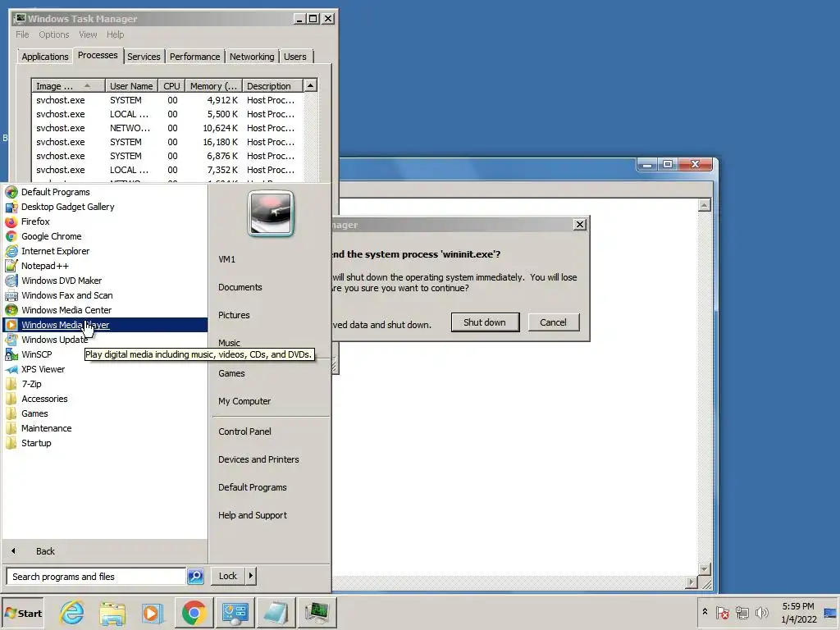Open Windows Explorer folder on taskbar
Image resolution: width=840 pixels, height=630 pixels.
pyautogui.click(x=112, y=613)
